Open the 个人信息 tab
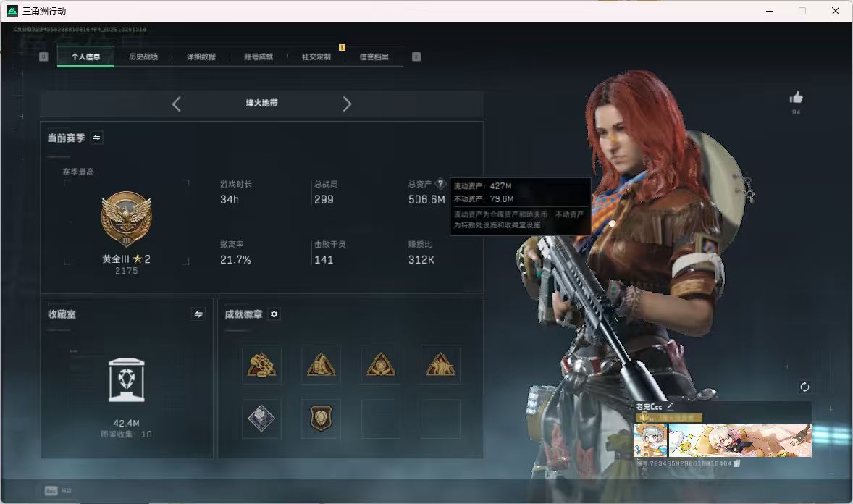Screen dimensions: 853x504 85,56
